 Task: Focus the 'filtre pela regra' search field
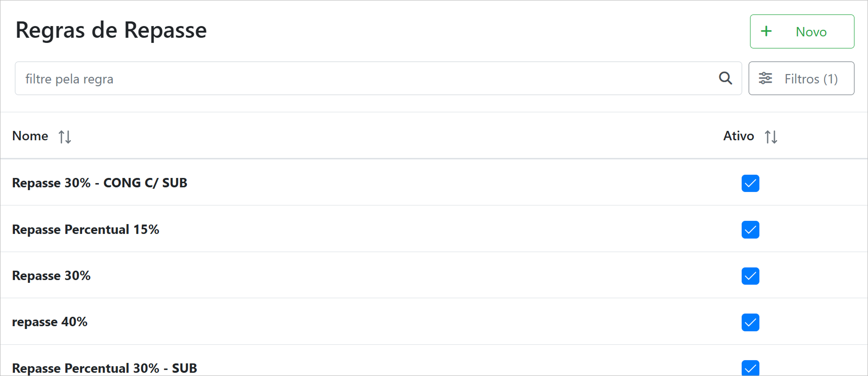[364, 78]
